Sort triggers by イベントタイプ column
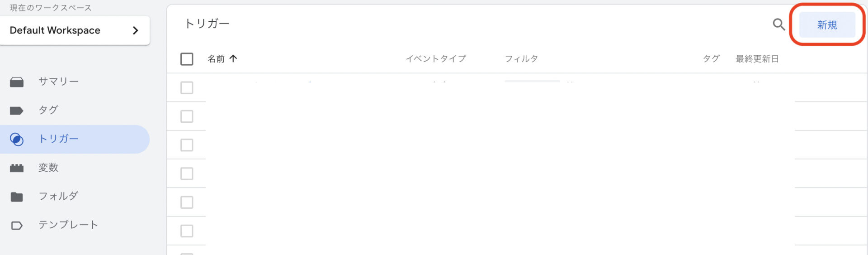Viewport: 868px width, 255px height. [436, 58]
